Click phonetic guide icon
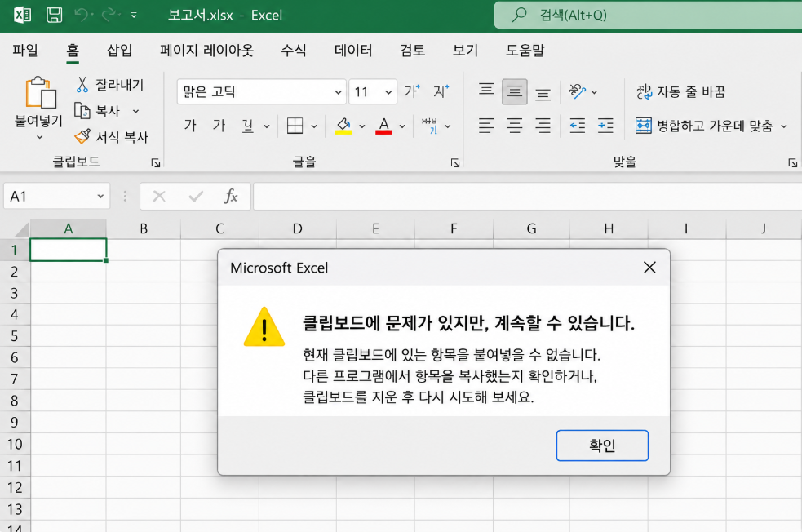Viewport: 802px width, 532px height. tap(430, 126)
